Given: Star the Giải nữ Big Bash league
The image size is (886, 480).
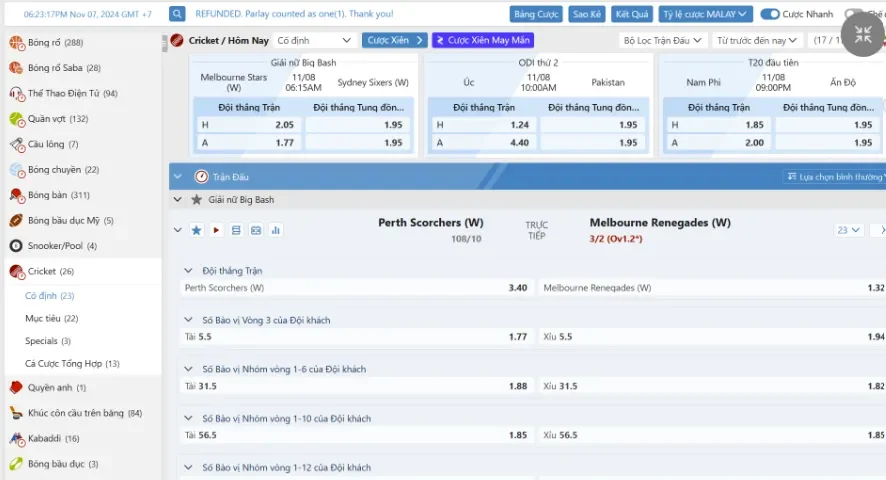Looking at the screenshot, I should 197,200.
